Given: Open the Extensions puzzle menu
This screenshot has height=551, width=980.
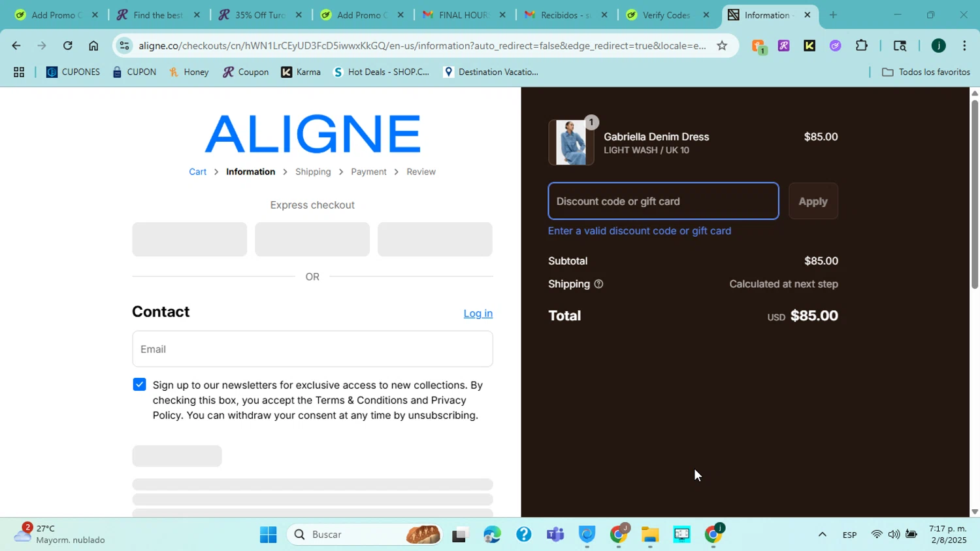Looking at the screenshot, I should (862, 46).
